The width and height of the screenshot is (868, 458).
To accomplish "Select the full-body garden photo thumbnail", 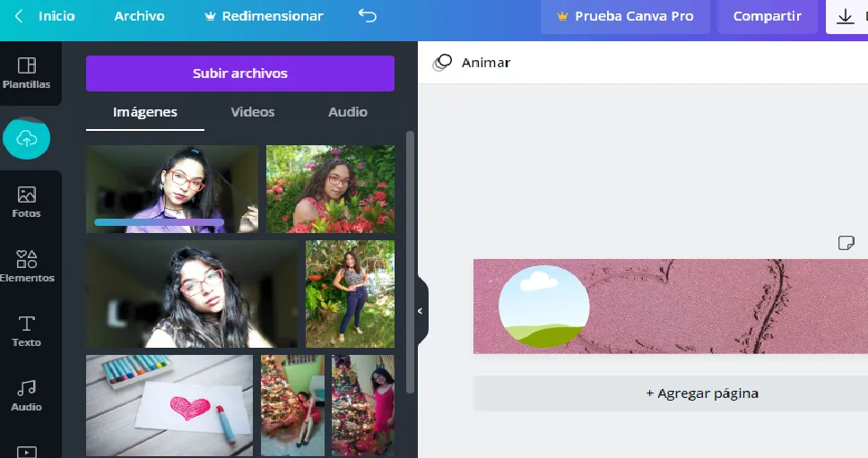I will [350, 294].
